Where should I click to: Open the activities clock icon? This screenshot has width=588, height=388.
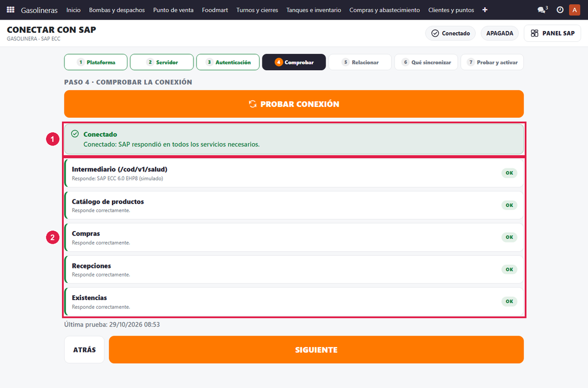pyautogui.click(x=560, y=10)
